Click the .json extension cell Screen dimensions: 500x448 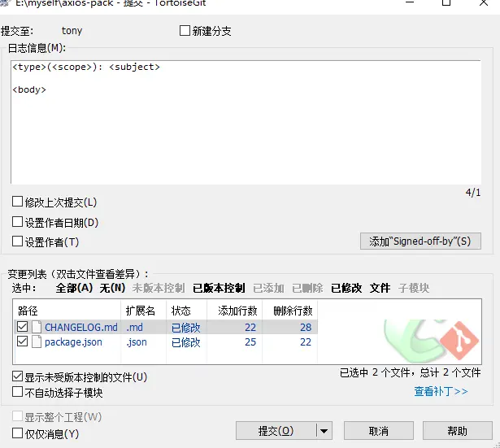click(x=137, y=342)
